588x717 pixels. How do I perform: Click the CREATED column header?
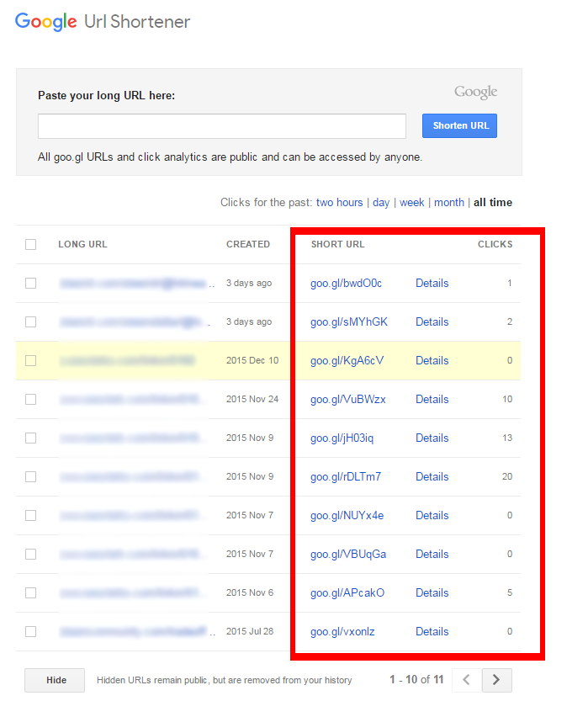point(248,245)
